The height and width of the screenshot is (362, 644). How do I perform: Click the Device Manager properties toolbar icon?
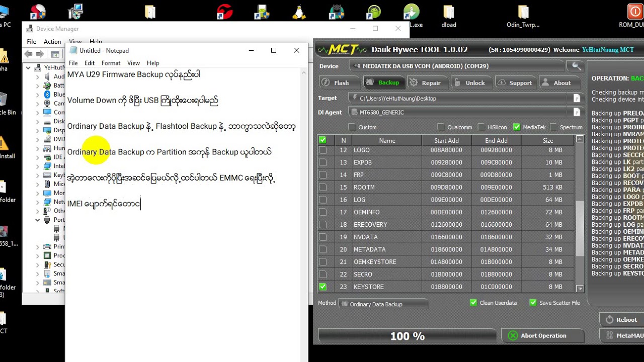pyautogui.click(x=55, y=54)
